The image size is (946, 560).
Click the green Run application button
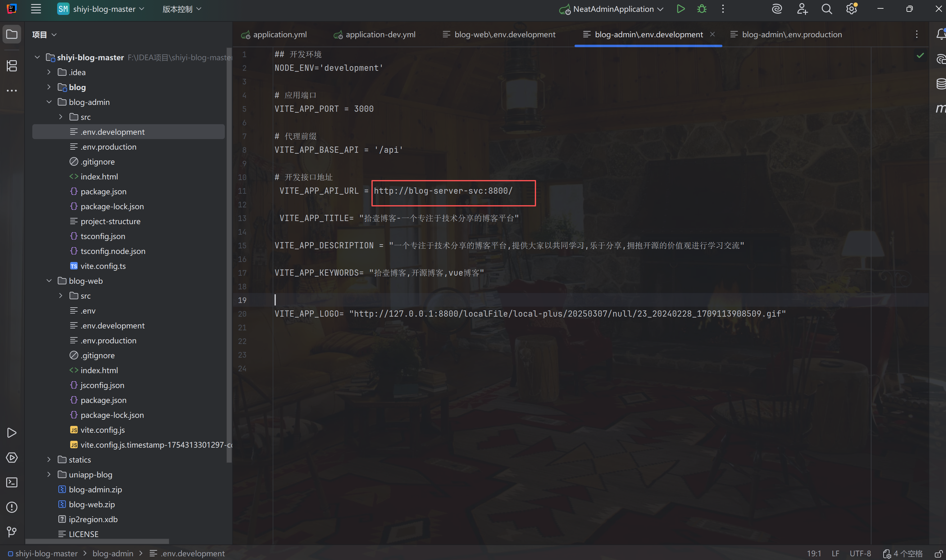click(681, 9)
